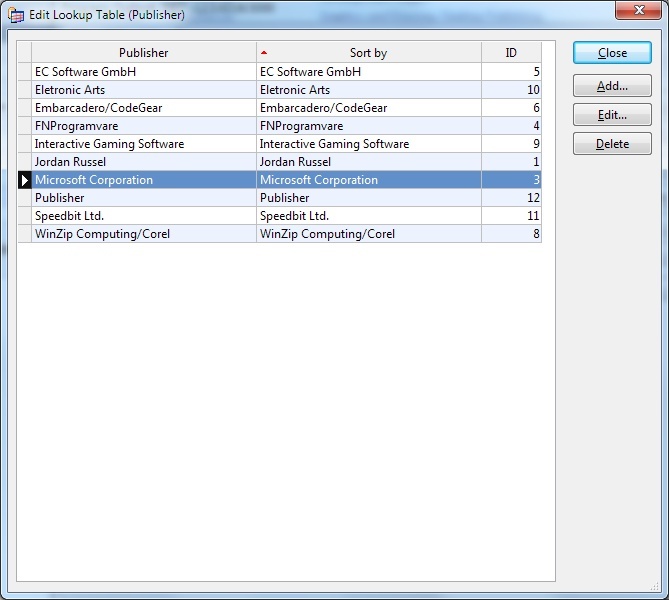
Task: Close the dialog with the red X button
Action: click(x=636, y=11)
